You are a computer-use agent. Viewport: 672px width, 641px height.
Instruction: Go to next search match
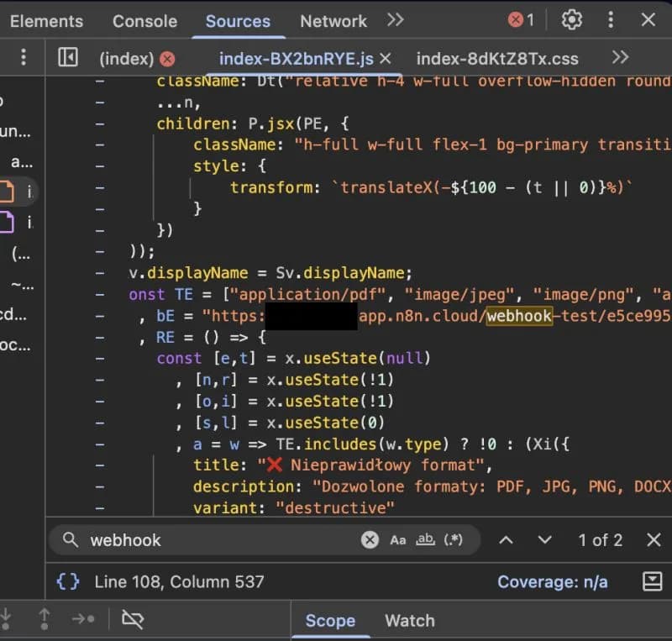tap(544, 540)
